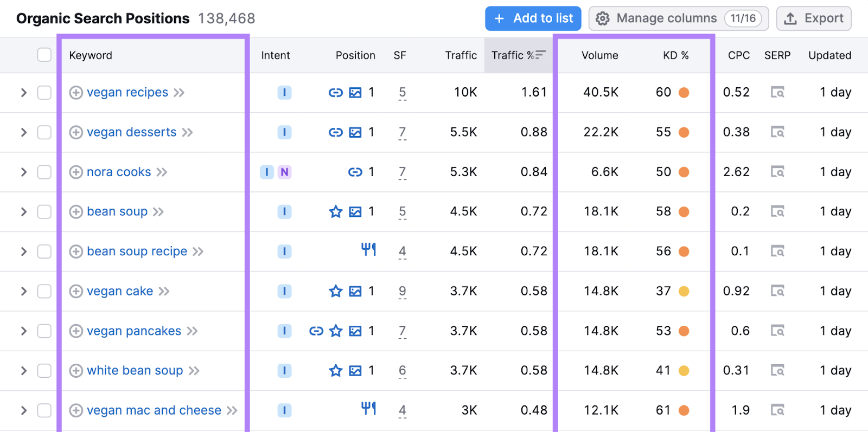Expand the vegan desserts row
Image resolution: width=868 pixels, height=432 pixels.
click(23, 132)
